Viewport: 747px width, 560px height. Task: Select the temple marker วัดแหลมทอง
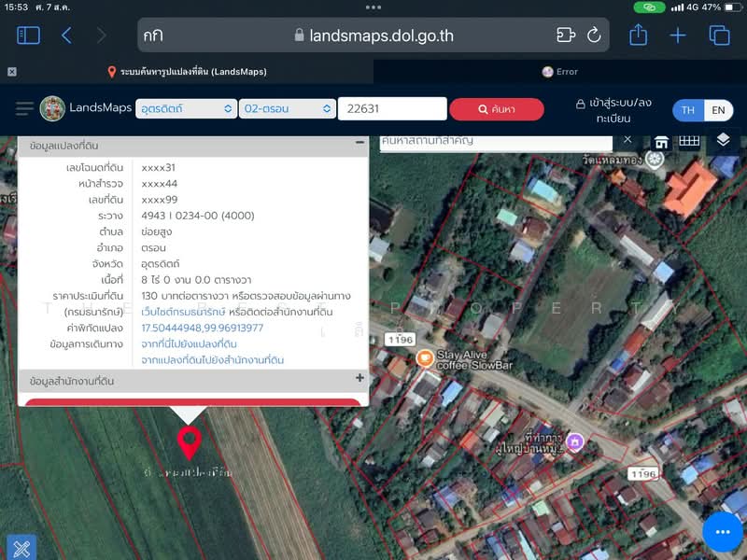(655, 159)
